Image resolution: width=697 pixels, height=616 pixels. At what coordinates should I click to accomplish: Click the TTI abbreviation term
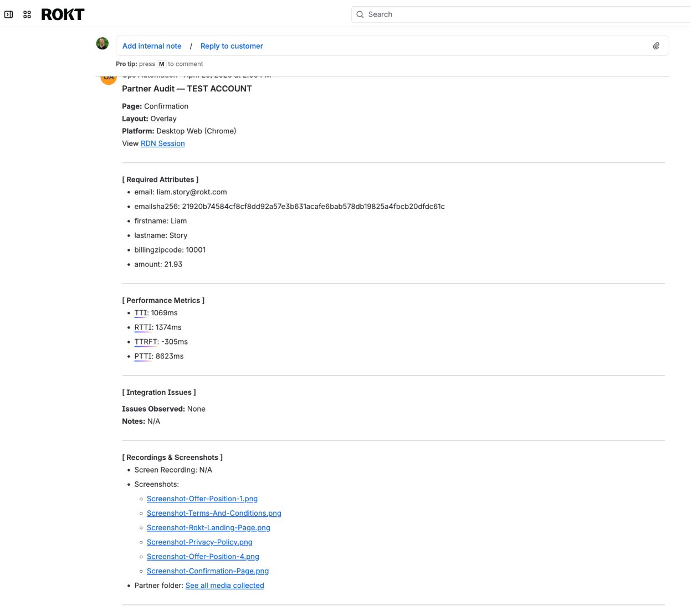[140, 313]
